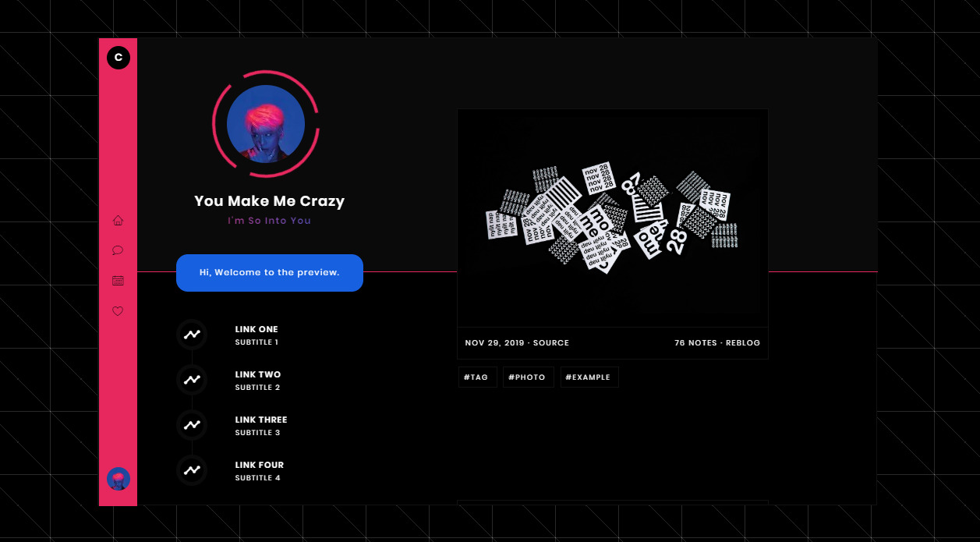Image resolution: width=980 pixels, height=542 pixels.
Task: Click the black circle C logo
Action: (119, 58)
